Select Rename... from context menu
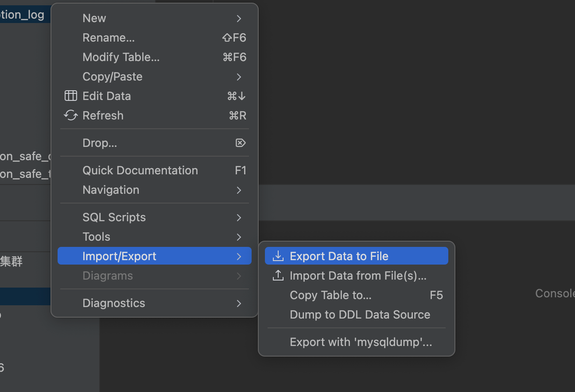 109,38
